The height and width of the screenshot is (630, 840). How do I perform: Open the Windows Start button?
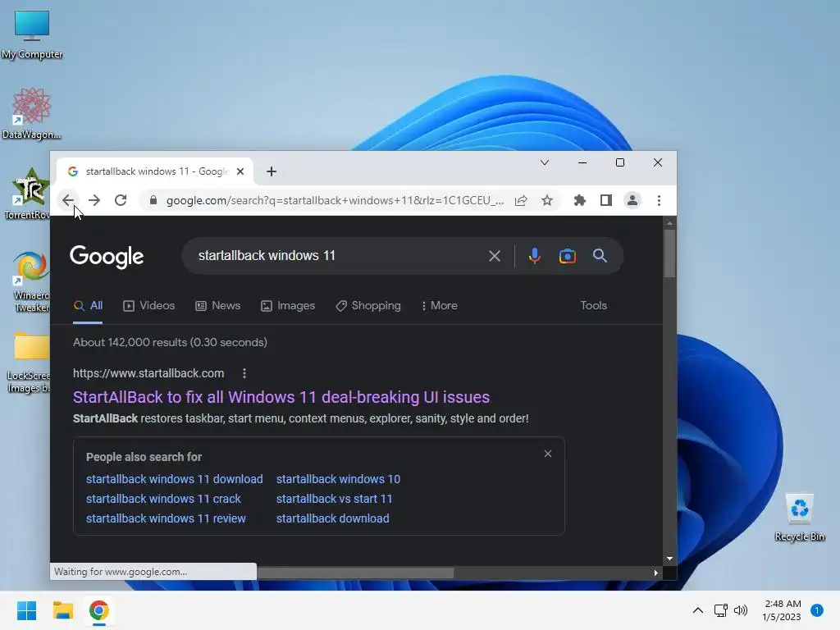[26, 610]
